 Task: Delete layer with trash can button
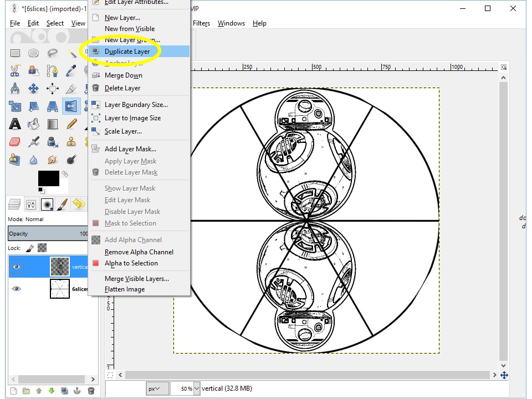(91, 391)
